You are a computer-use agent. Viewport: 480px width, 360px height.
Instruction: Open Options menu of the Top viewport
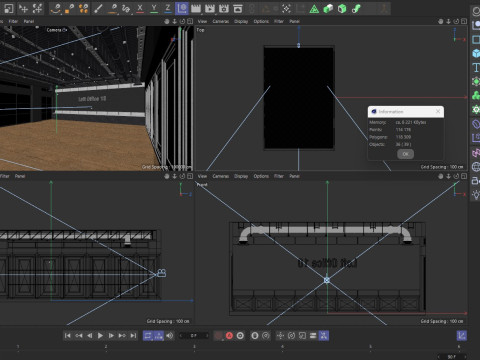261,21
